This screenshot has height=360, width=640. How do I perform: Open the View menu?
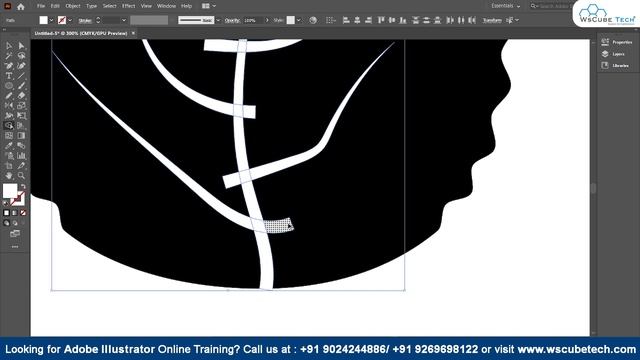(x=146, y=6)
